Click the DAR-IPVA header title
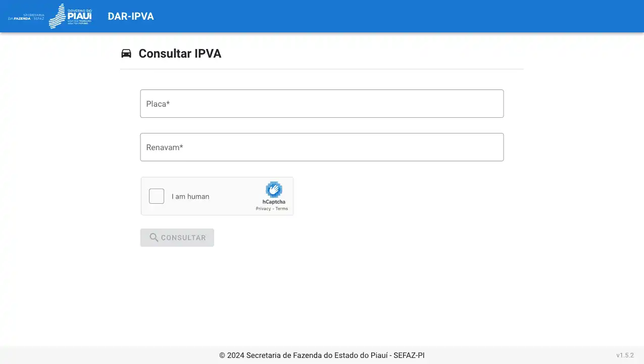644x364 pixels. click(131, 16)
